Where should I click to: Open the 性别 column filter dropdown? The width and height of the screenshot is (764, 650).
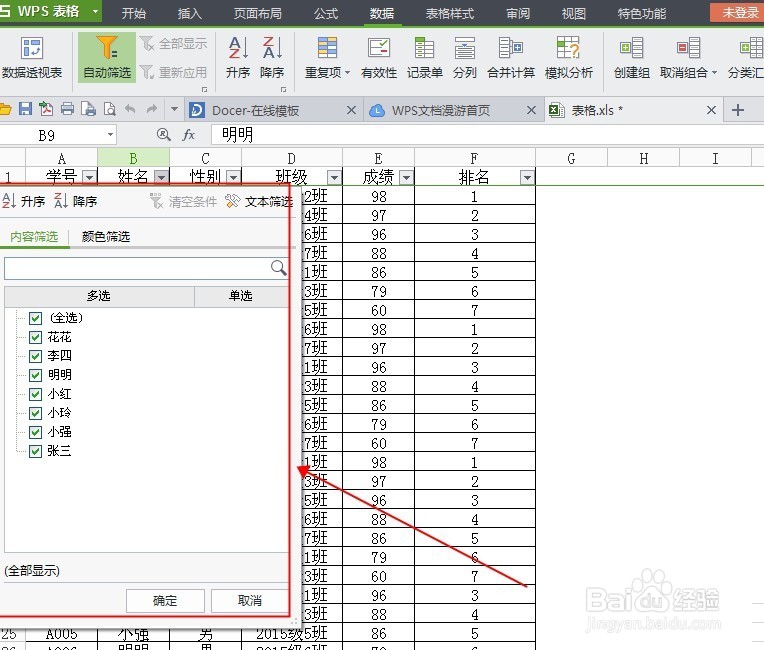234,177
